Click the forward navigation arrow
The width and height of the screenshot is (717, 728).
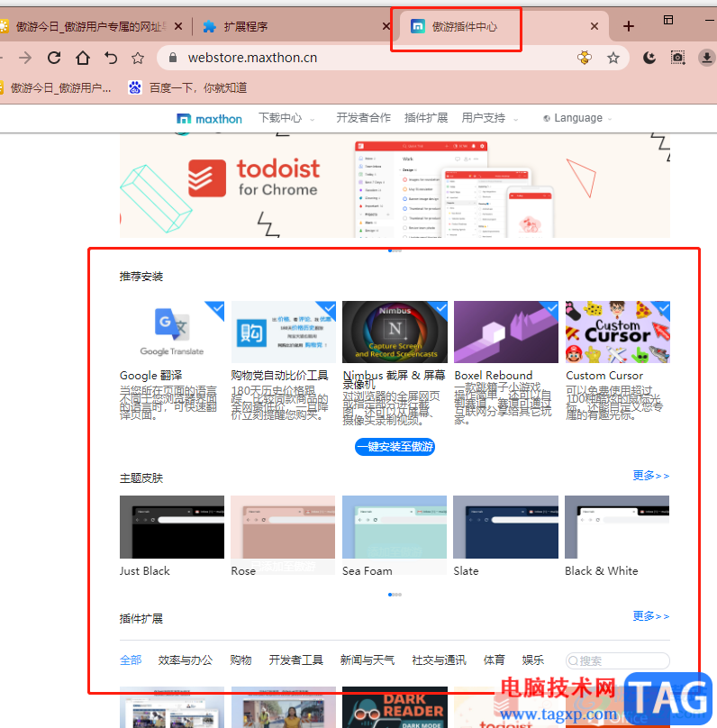(x=25, y=58)
